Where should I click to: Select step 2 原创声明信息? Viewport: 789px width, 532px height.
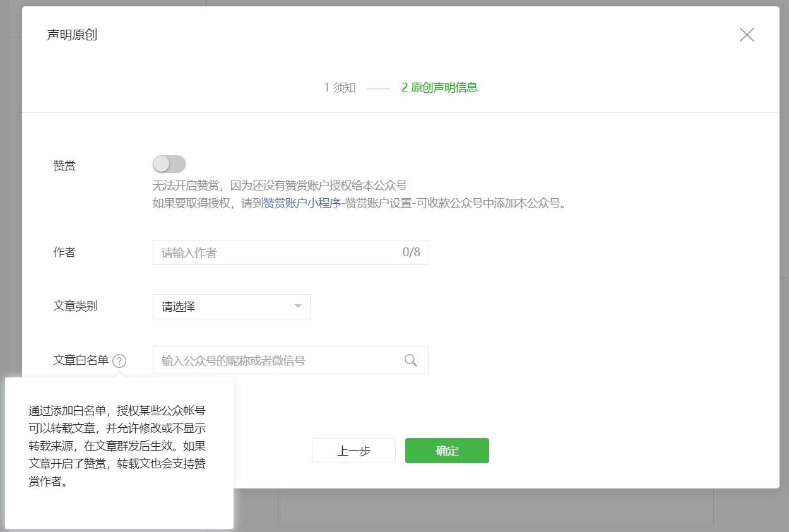pos(439,88)
